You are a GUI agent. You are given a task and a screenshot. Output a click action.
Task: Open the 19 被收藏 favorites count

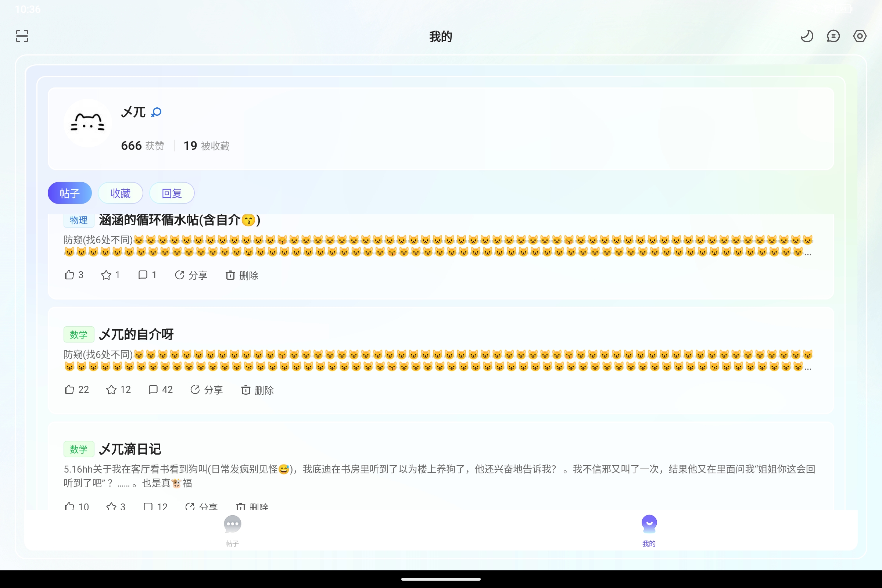point(206,146)
